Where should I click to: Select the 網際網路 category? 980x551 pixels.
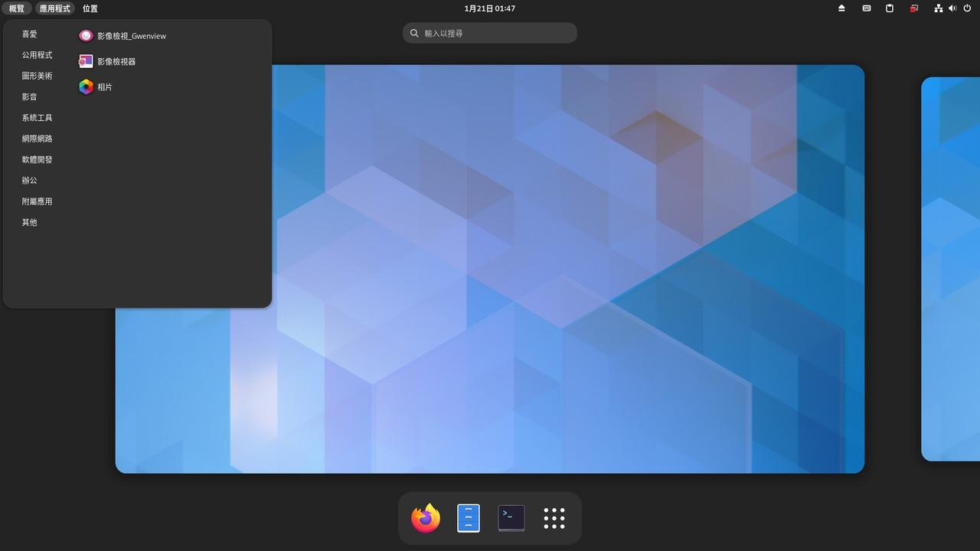[x=37, y=139]
